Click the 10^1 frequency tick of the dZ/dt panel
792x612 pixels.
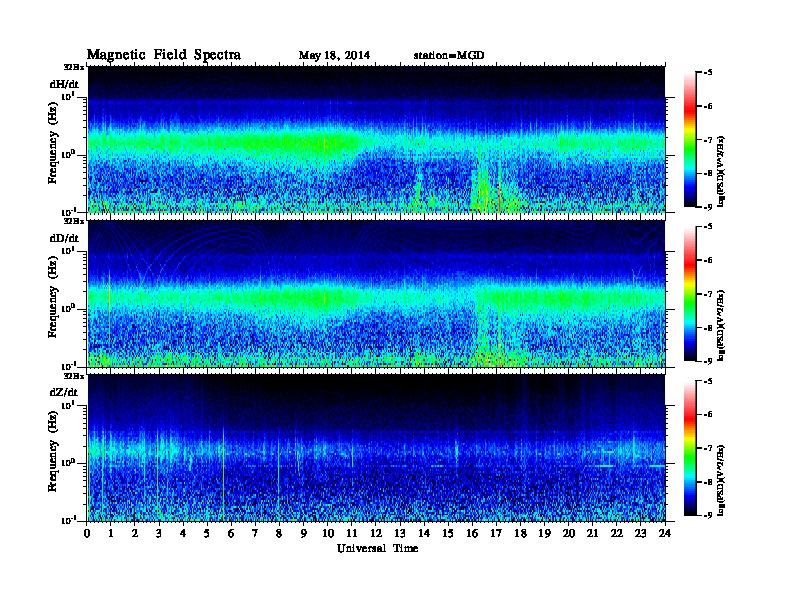click(x=68, y=405)
